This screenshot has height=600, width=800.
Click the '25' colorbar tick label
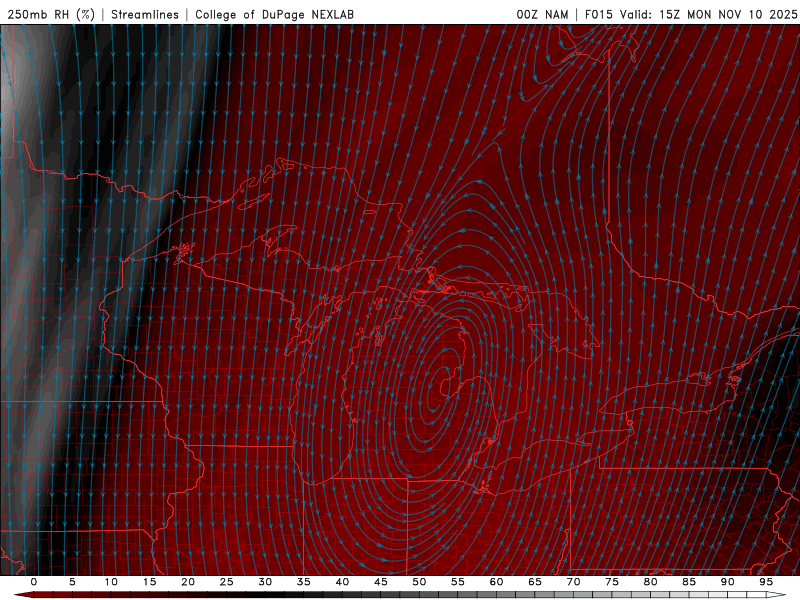227,582
